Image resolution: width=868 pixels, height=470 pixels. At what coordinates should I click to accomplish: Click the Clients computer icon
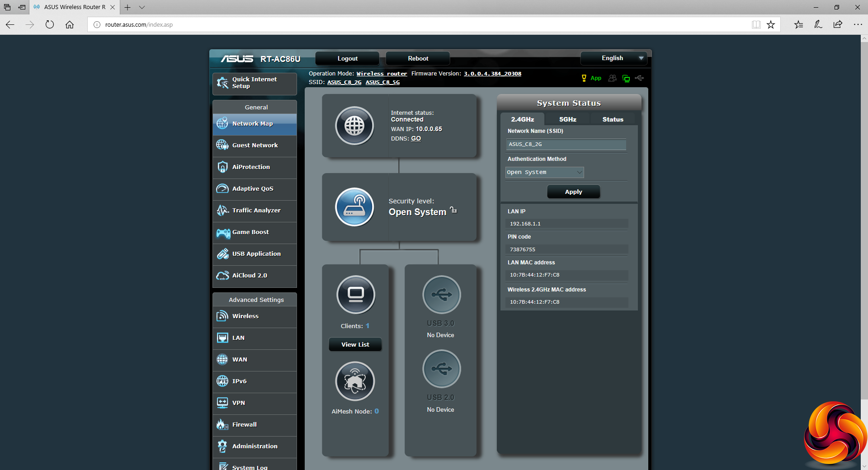click(355, 295)
